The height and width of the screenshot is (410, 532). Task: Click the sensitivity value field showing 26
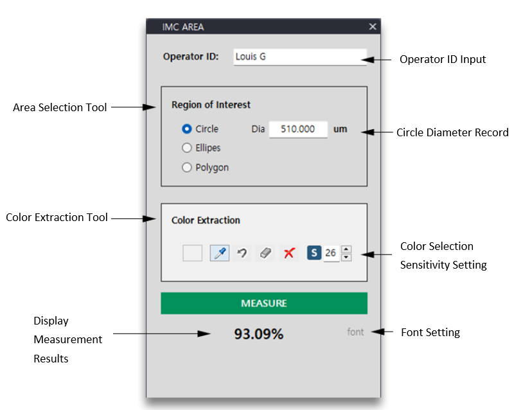click(331, 253)
